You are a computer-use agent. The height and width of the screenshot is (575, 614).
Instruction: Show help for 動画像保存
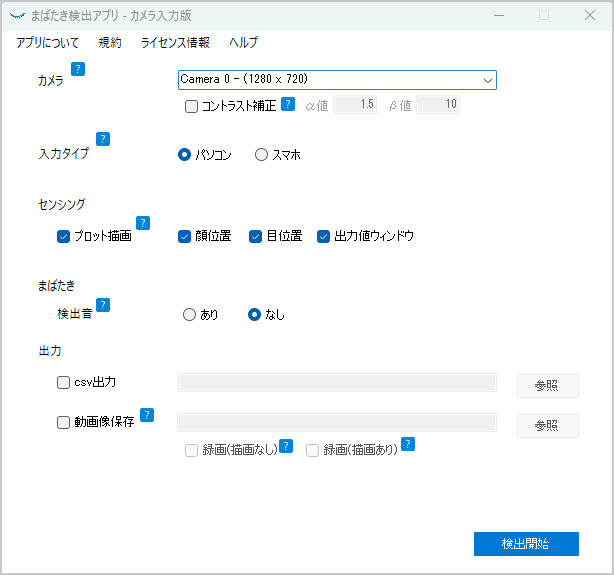pyautogui.click(x=147, y=415)
